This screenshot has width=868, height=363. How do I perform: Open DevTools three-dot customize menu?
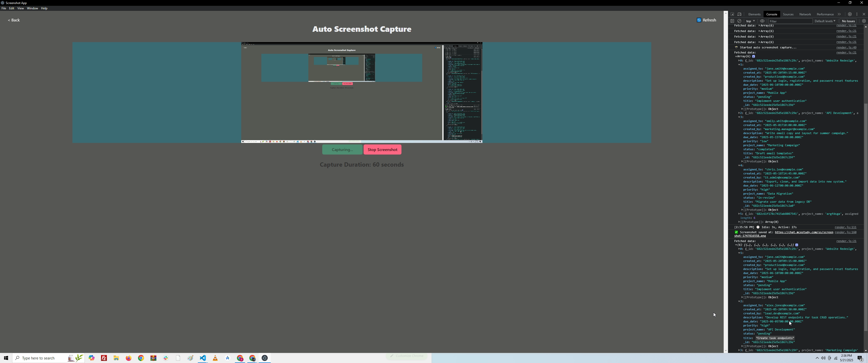(857, 14)
